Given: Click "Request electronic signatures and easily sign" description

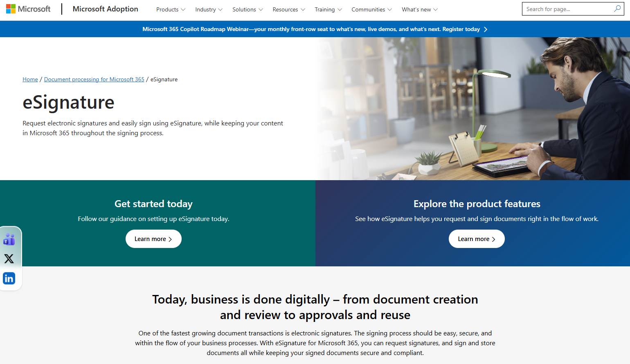Looking at the screenshot, I should coord(153,128).
